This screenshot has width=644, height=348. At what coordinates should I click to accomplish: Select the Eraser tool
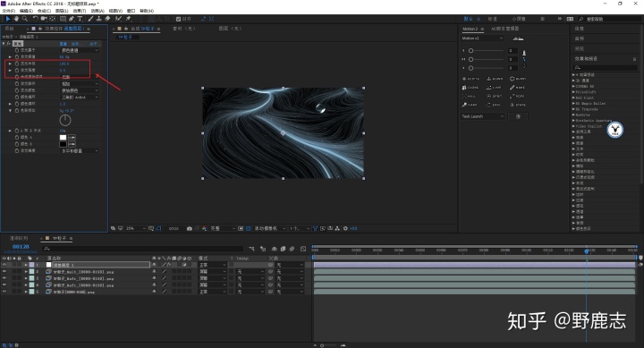107,19
